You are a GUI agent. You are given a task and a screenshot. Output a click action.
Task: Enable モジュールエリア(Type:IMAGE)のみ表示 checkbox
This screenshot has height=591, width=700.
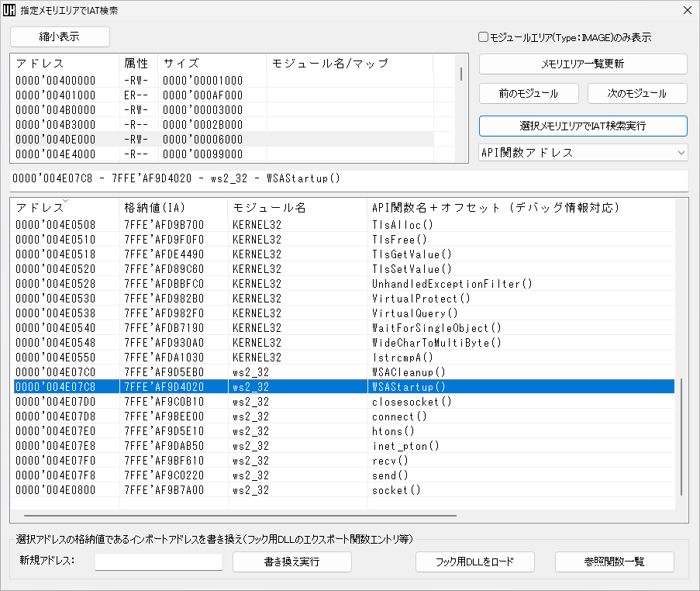(x=482, y=37)
